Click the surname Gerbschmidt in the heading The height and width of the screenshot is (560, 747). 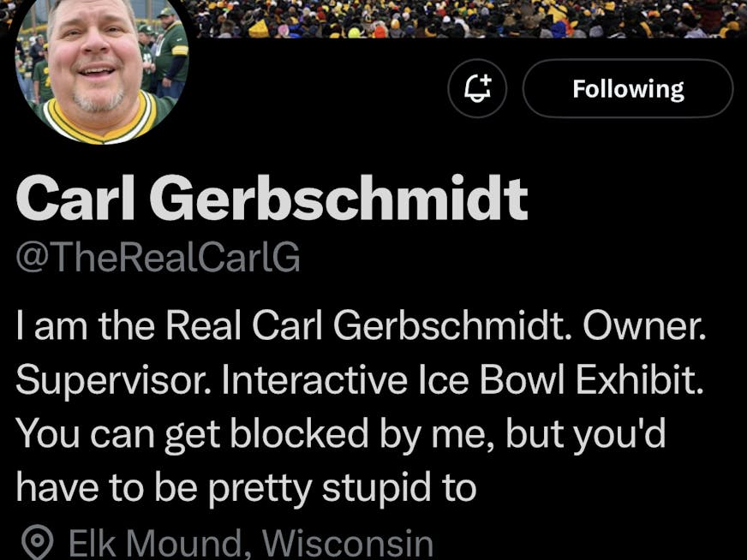(x=338, y=199)
